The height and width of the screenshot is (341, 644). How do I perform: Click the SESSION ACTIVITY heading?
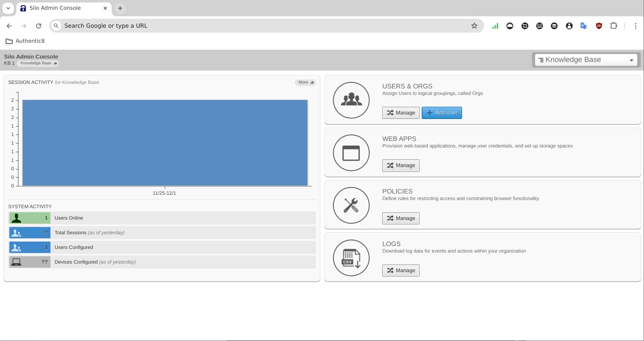[31, 82]
